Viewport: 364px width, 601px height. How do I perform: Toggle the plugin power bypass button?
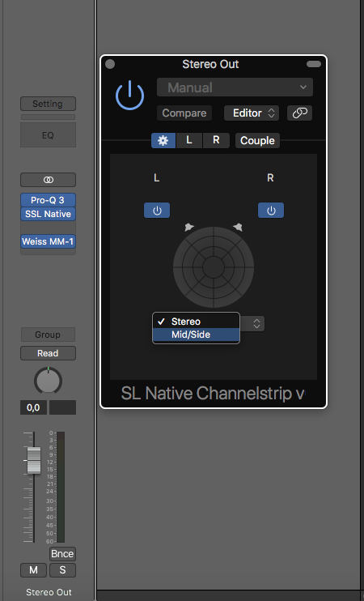click(x=129, y=96)
